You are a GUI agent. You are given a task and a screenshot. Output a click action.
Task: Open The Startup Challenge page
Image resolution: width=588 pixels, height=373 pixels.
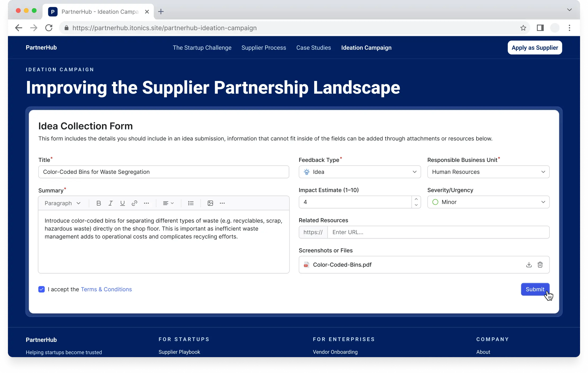click(x=202, y=48)
